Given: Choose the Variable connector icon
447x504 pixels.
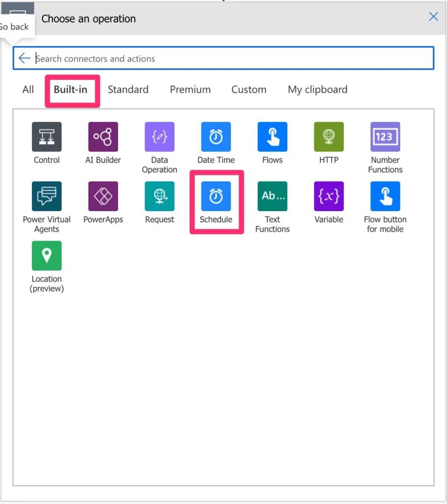Looking at the screenshot, I should pyautogui.click(x=328, y=196).
